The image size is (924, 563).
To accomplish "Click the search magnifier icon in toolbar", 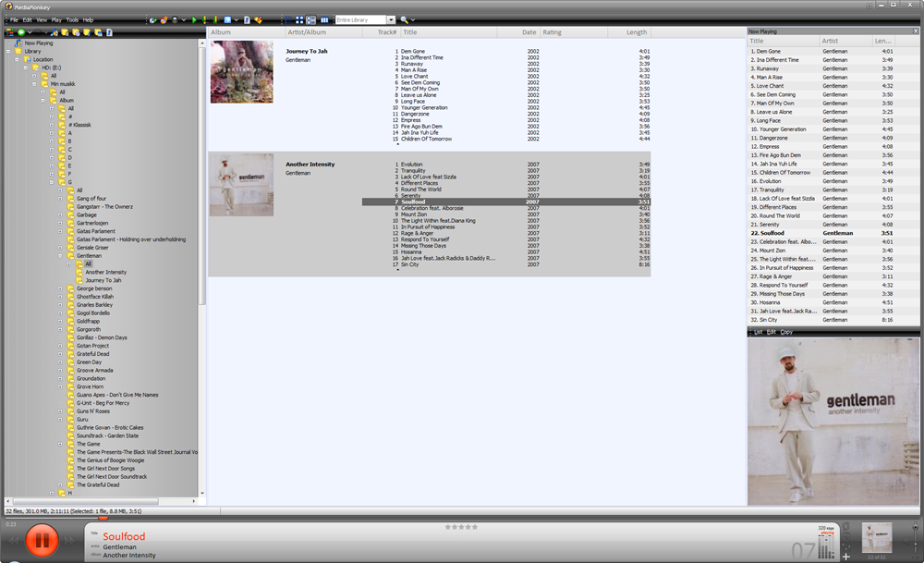I will 405,20.
